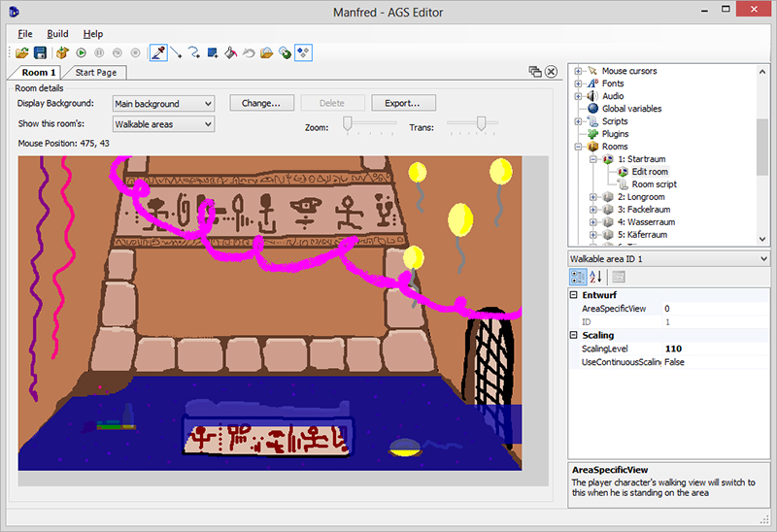Select Room script in the tree

pyautogui.click(x=654, y=184)
